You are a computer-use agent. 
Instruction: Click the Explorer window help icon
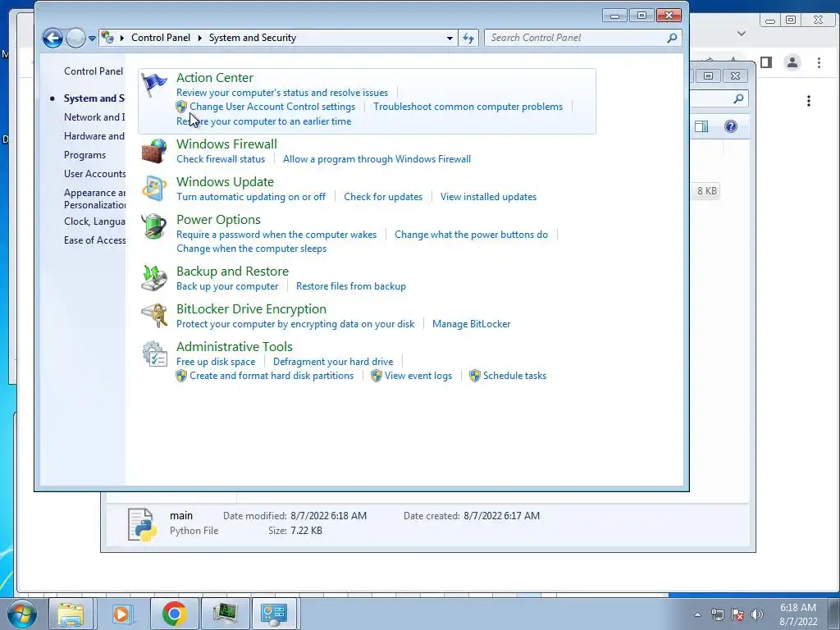[731, 126]
